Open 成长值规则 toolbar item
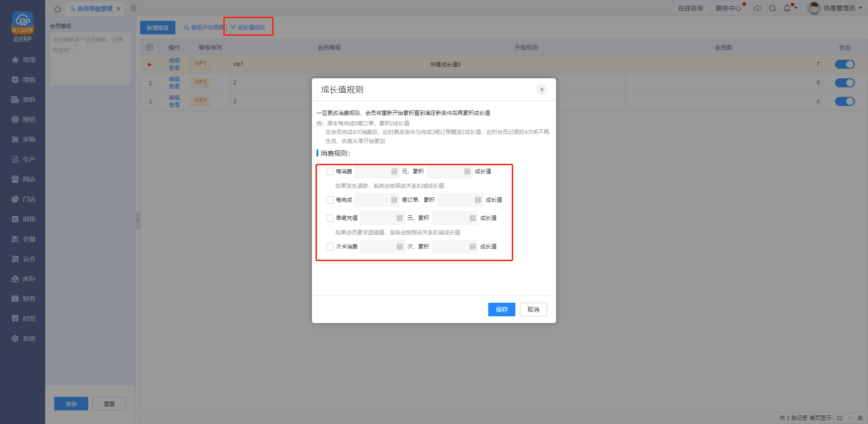Screen dimensions: 868x424 [x=248, y=28]
